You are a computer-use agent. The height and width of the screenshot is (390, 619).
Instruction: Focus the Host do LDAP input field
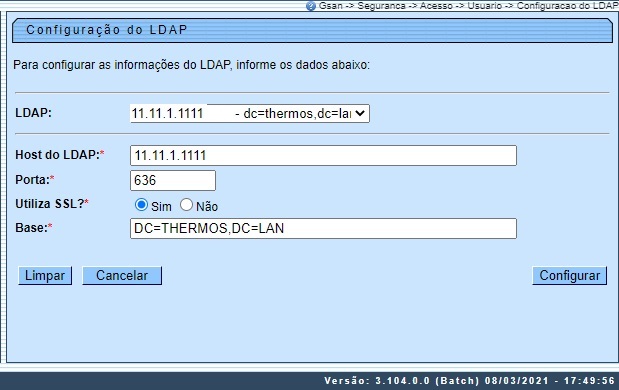tap(323, 156)
